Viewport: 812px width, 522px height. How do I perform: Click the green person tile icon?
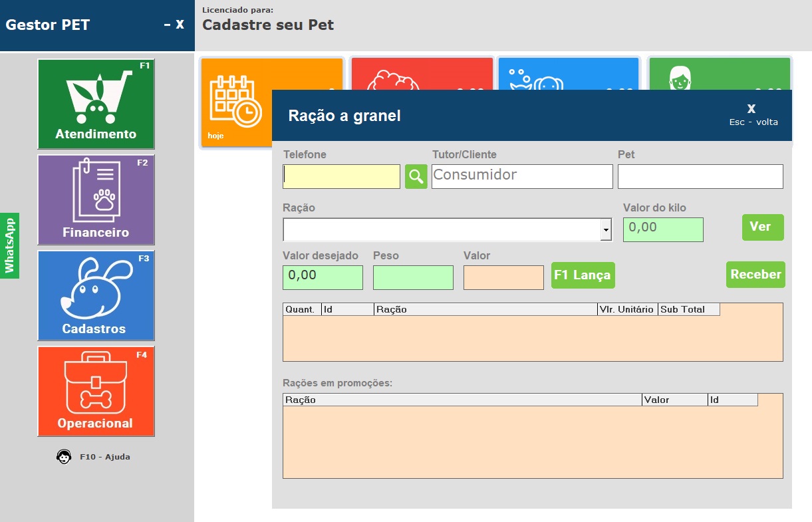tap(679, 74)
